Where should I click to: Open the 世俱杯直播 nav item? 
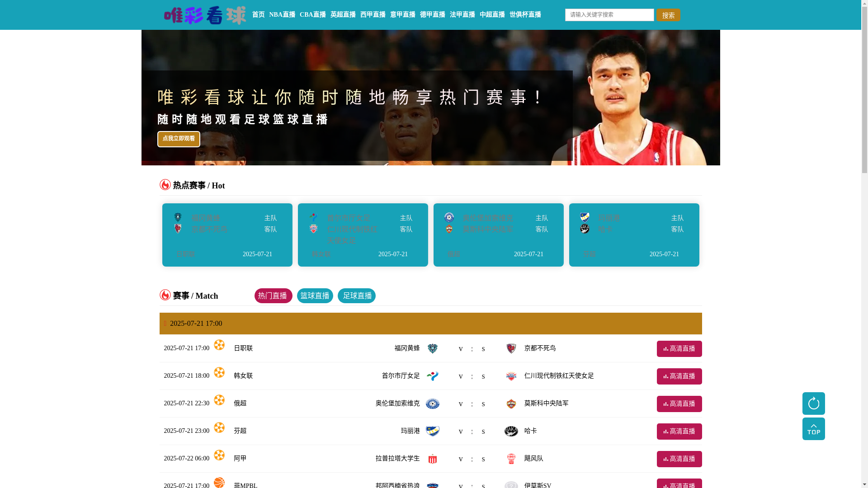point(525,15)
